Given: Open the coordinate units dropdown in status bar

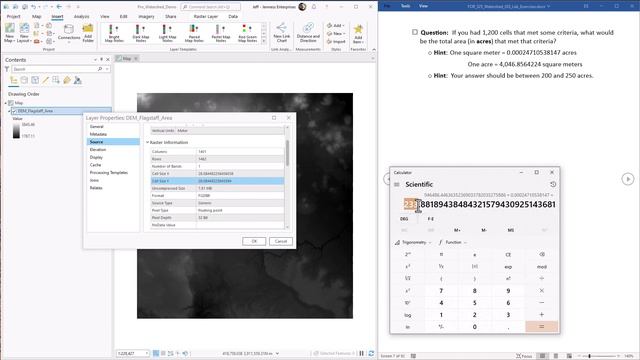Looking at the screenshot, I should click(278, 353).
